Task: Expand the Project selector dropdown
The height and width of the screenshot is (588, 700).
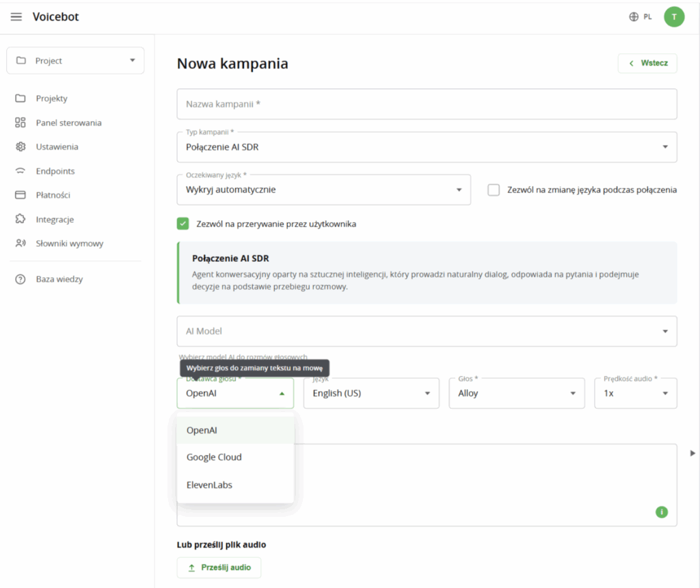Action: [75, 60]
